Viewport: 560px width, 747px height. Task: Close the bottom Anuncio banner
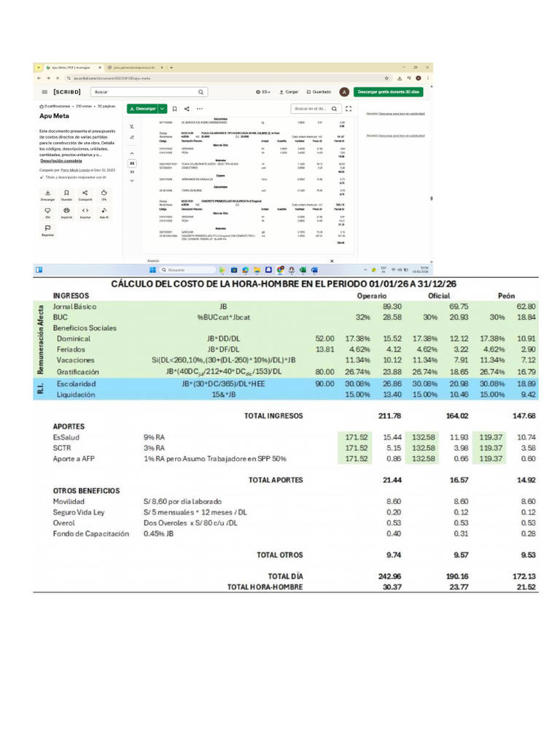pyautogui.click(x=332, y=261)
